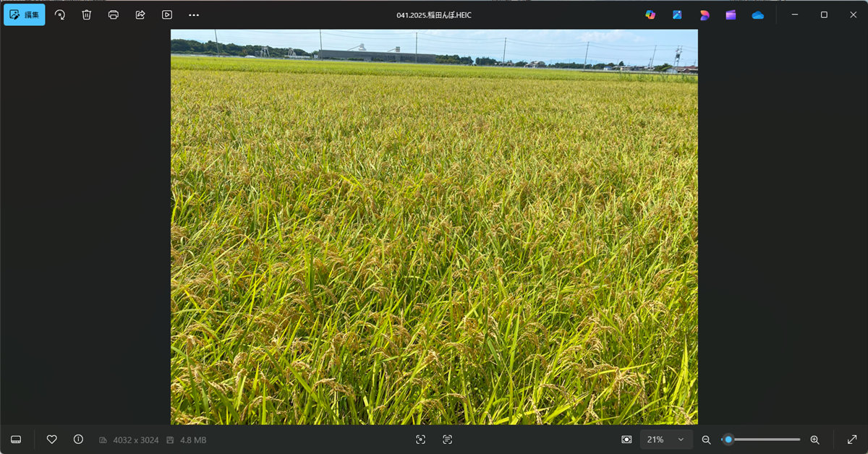Run visual search with the scan-frame icon
Image resolution: width=868 pixels, height=454 pixels.
click(420, 440)
